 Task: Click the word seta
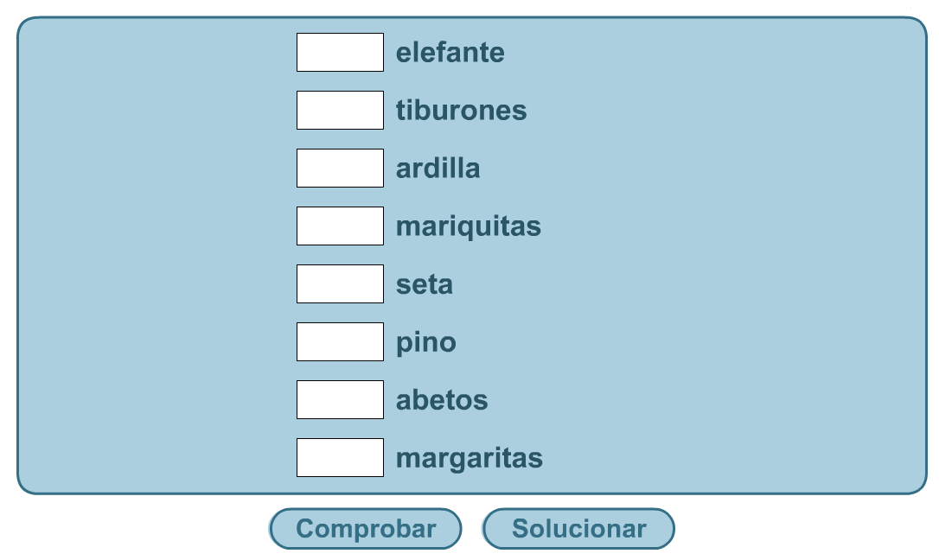425,283
